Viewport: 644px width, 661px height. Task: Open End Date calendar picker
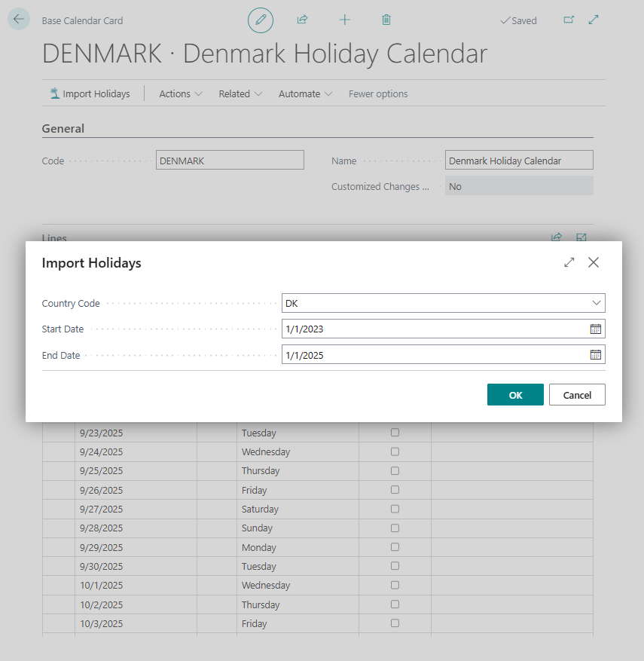point(595,355)
